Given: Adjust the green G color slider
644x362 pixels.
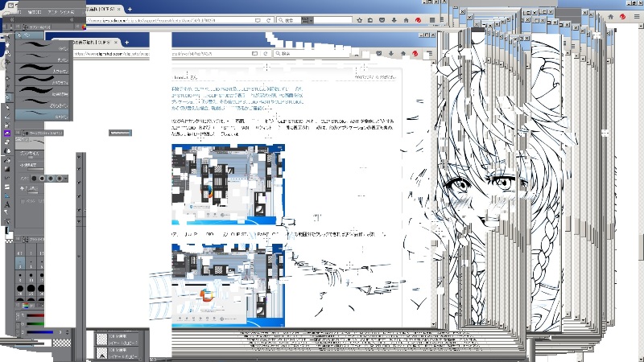Looking at the screenshot, I should (35, 323).
